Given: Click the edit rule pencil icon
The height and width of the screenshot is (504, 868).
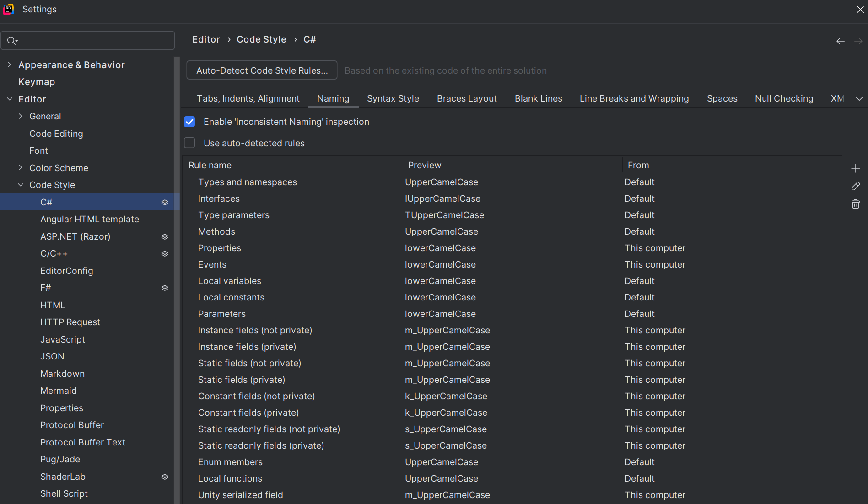Looking at the screenshot, I should pyautogui.click(x=855, y=186).
